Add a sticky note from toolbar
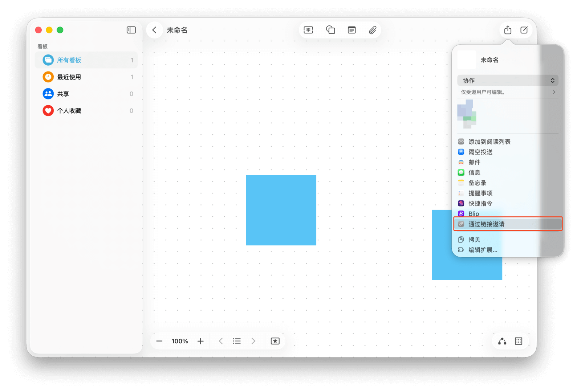The image size is (581, 392). coord(352,30)
